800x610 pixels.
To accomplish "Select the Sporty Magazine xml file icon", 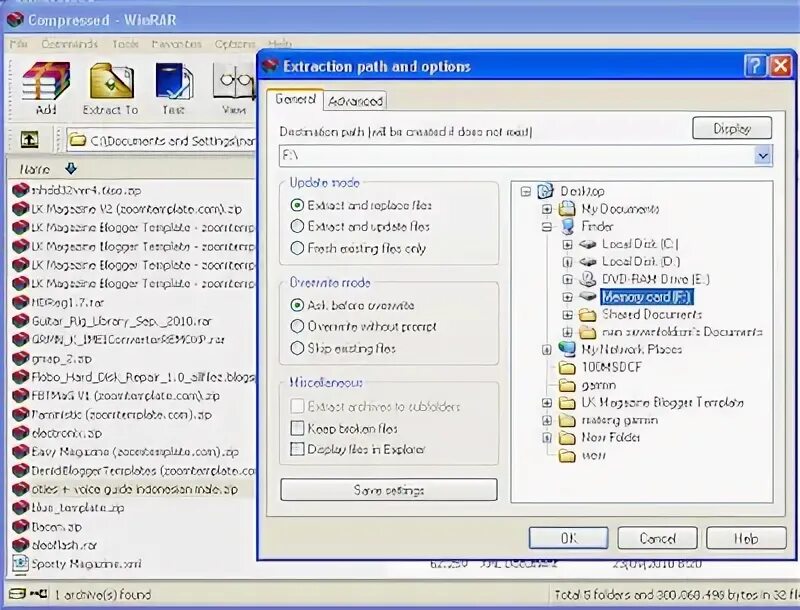I will click(x=20, y=563).
